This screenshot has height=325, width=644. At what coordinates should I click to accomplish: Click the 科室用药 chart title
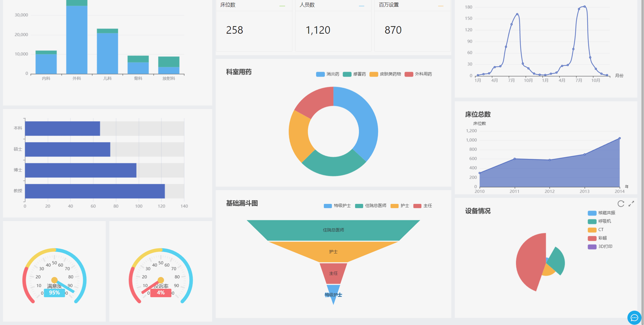[x=239, y=72]
